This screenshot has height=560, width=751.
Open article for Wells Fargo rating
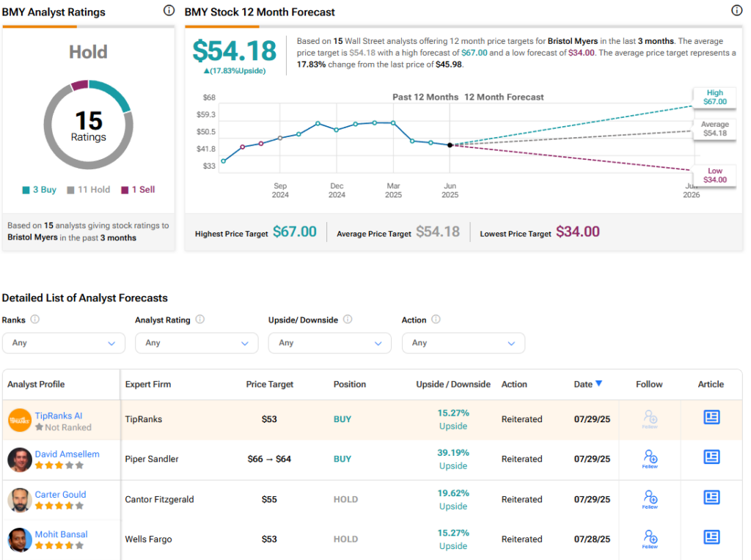[711, 537]
